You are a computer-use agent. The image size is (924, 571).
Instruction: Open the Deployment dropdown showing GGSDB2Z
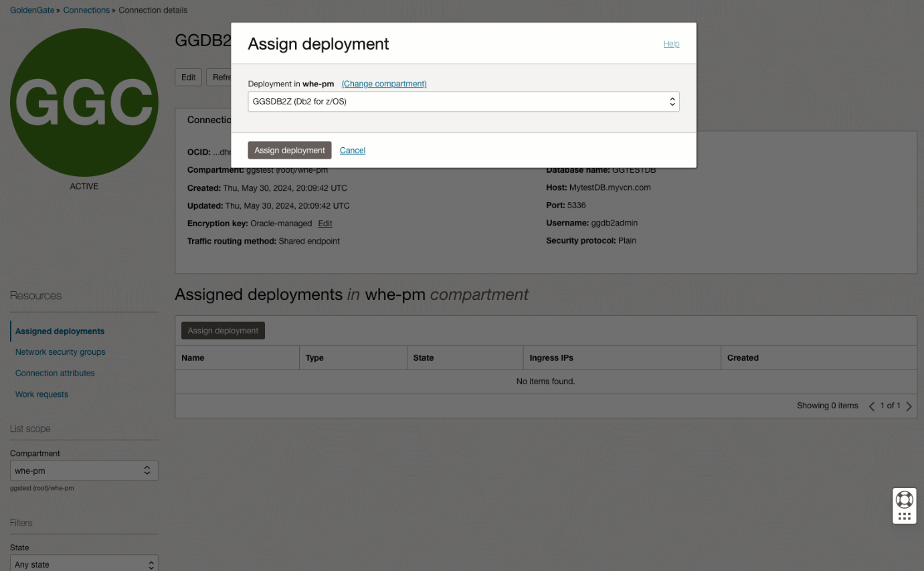tap(463, 102)
